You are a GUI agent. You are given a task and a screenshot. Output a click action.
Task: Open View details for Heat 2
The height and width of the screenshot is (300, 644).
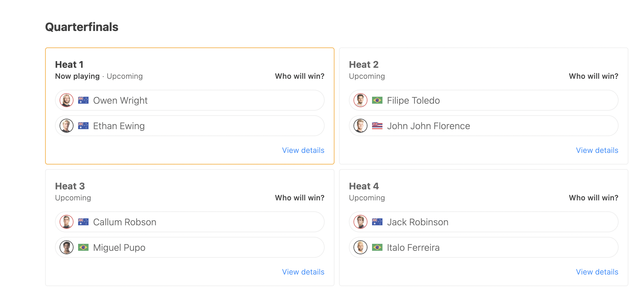pos(597,150)
